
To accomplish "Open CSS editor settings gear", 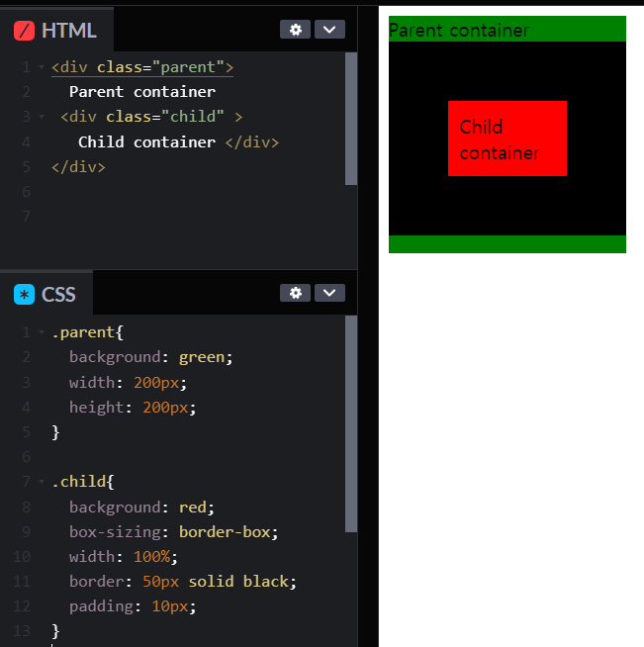I will click(x=295, y=293).
